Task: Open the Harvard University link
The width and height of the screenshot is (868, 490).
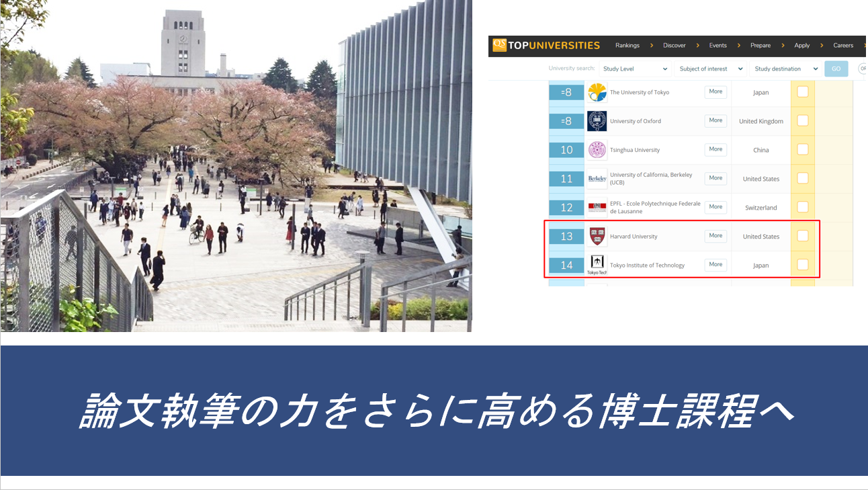Action: click(634, 237)
